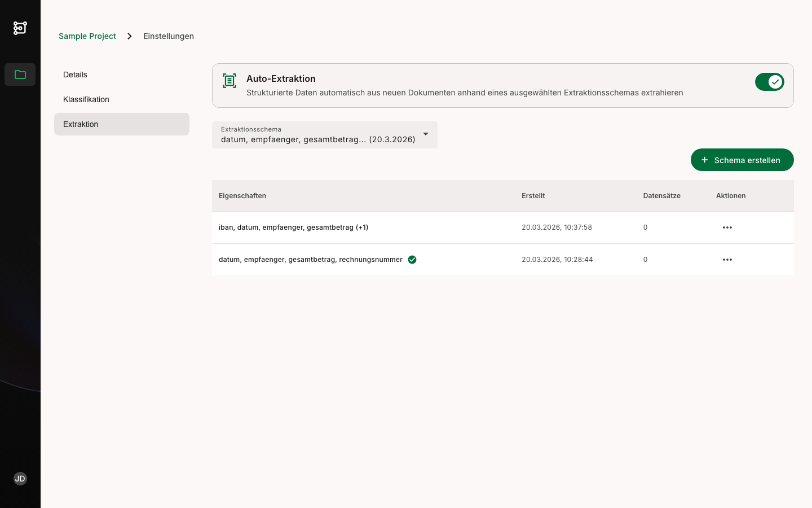Click the Auto-Extraktion document scan icon
This screenshot has width=812, height=508.
(x=230, y=81)
